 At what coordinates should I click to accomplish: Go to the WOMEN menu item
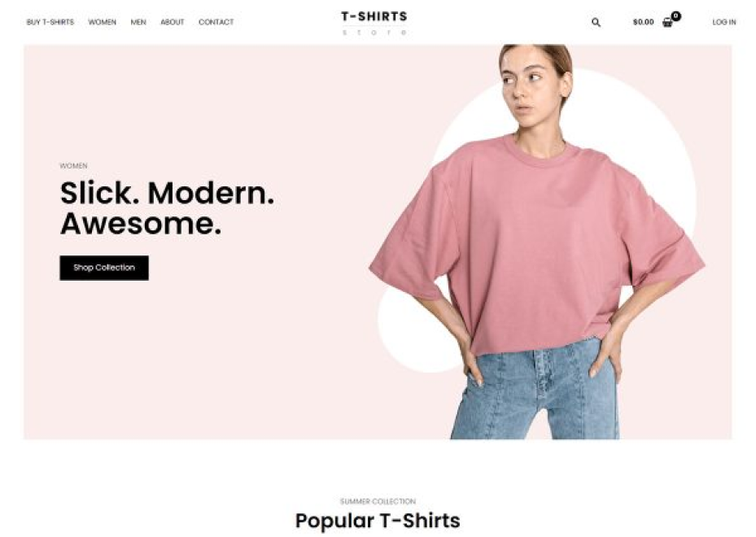coord(103,22)
